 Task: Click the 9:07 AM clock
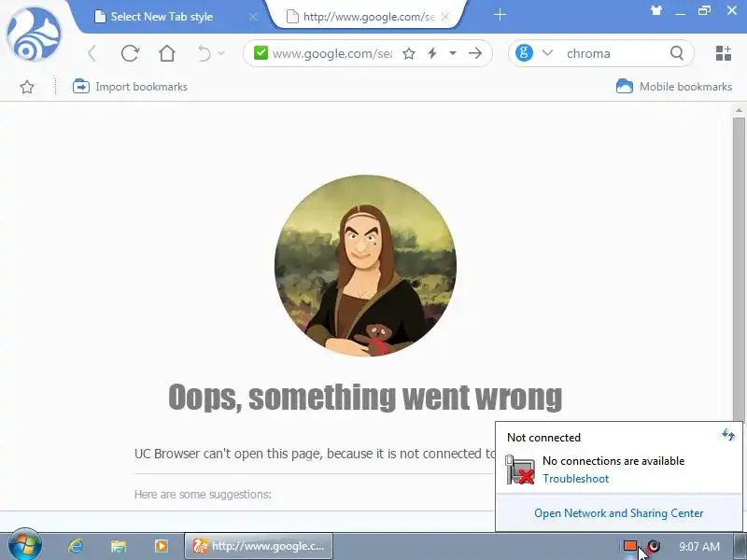tap(698, 546)
